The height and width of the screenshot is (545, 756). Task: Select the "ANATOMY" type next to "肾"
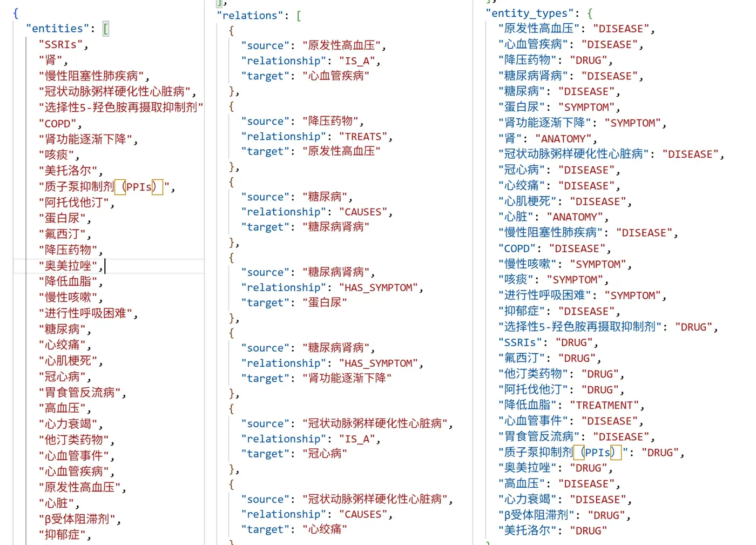click(563, 138)
